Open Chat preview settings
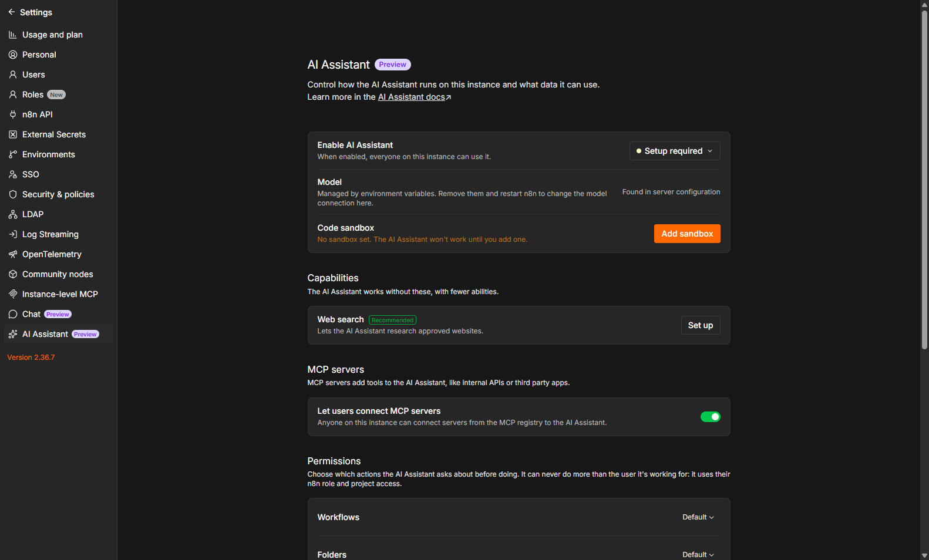This screenshot has width=929, height=560. (x=58, y=314)
